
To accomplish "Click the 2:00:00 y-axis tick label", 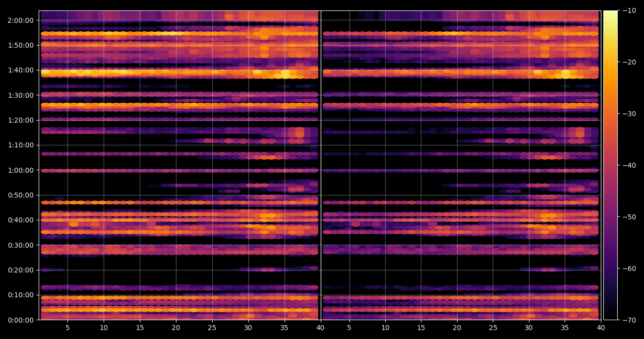I will 21,20.
